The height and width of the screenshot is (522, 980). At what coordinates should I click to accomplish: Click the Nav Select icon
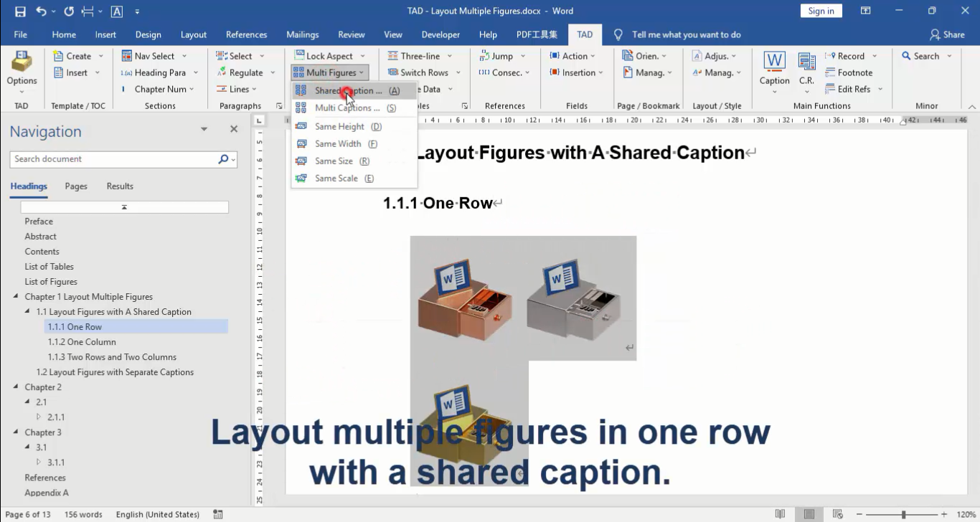coord(126,56)
